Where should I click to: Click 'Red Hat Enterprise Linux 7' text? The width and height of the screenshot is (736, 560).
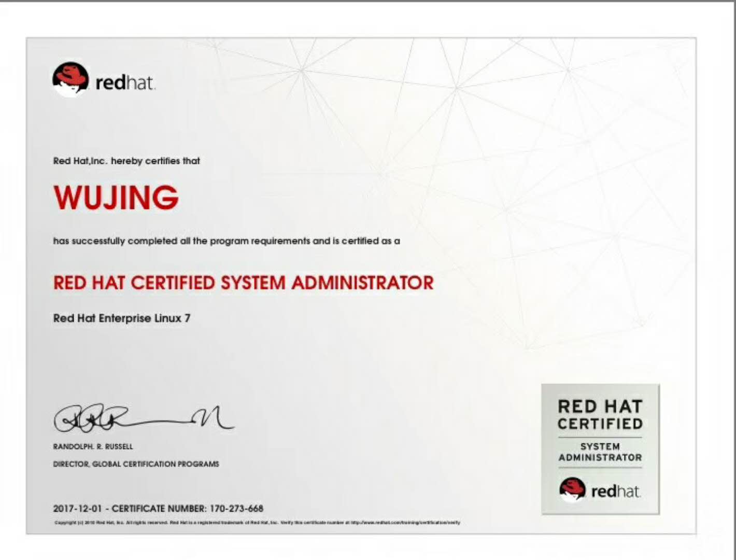[x=122, y=318]
